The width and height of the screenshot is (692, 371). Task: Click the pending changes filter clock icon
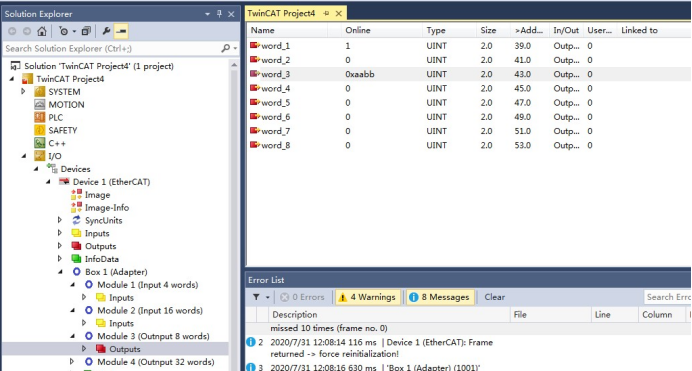point(64,31)
